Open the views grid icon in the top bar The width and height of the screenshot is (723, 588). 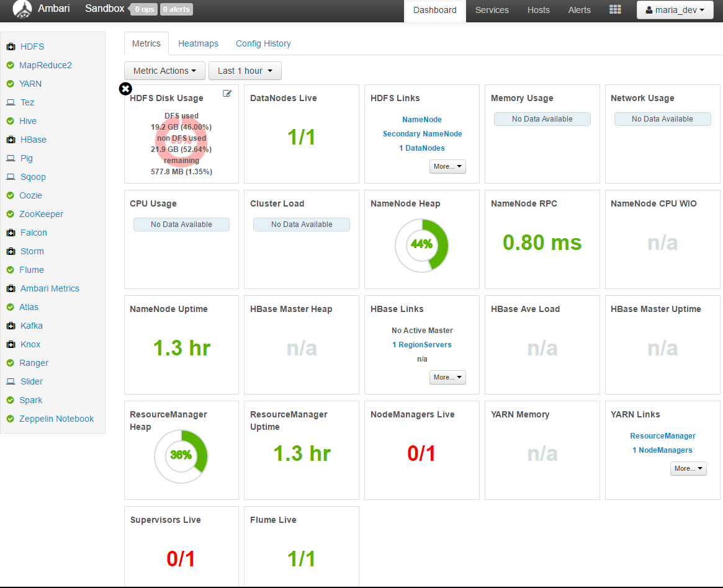(x=615, y=9)
